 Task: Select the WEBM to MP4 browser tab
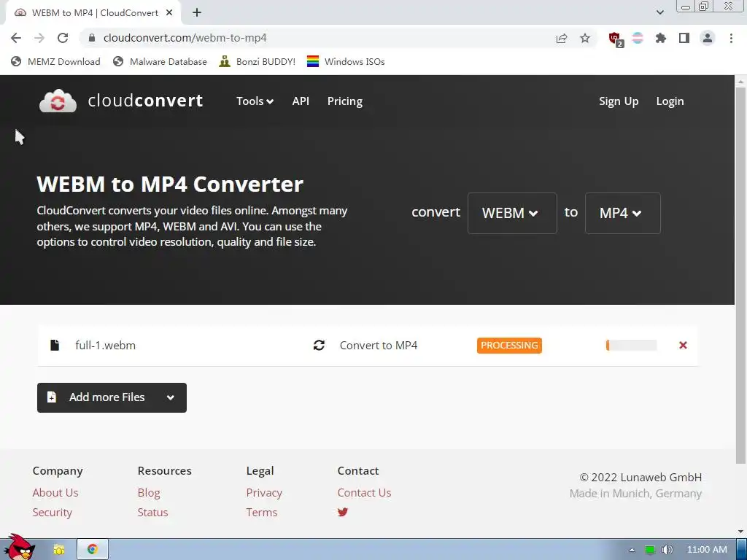[93, 13]
